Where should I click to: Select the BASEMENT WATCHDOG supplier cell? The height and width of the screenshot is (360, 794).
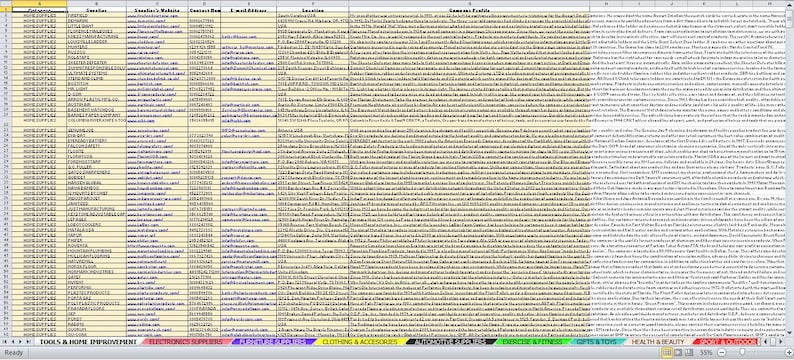pyautogui.click(x=96, y=109)
